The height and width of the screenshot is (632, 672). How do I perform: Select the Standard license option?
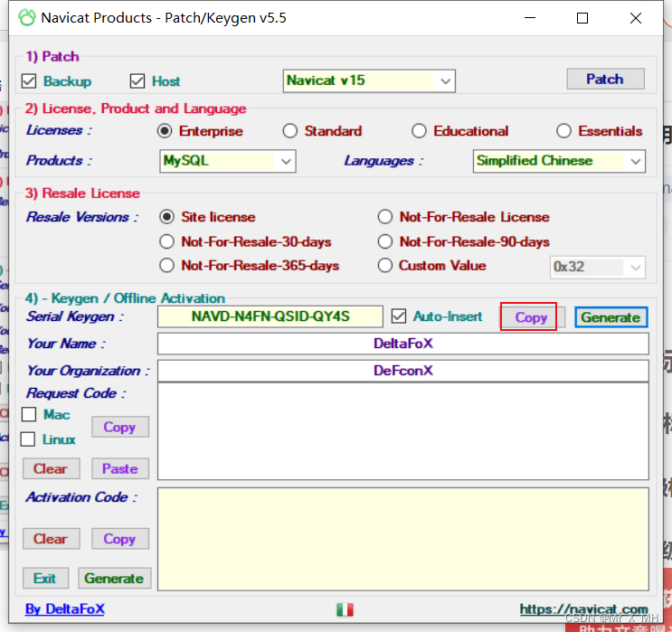[290, 131]
